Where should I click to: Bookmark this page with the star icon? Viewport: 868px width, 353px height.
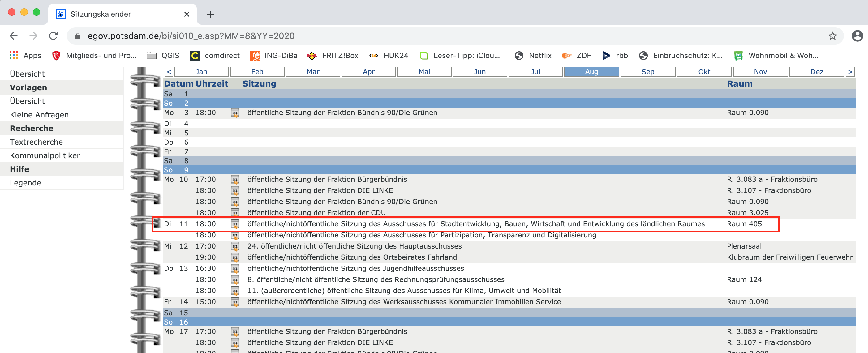point(832,36)
